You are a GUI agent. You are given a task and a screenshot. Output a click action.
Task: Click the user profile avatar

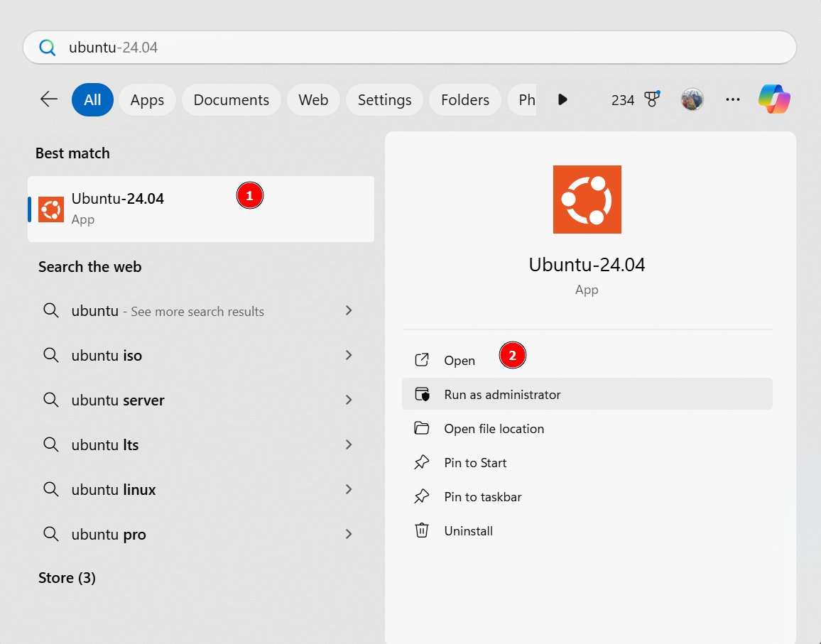pos(692,99)
